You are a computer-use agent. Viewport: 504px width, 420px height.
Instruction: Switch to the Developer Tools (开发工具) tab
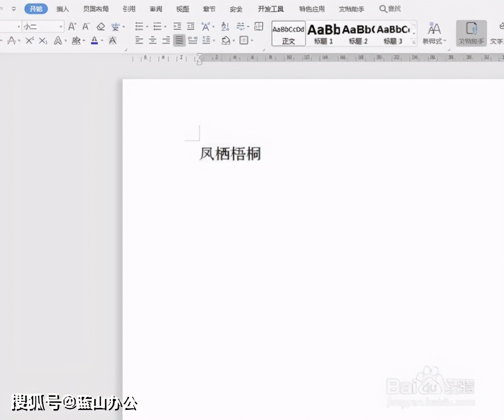point(271,9)
